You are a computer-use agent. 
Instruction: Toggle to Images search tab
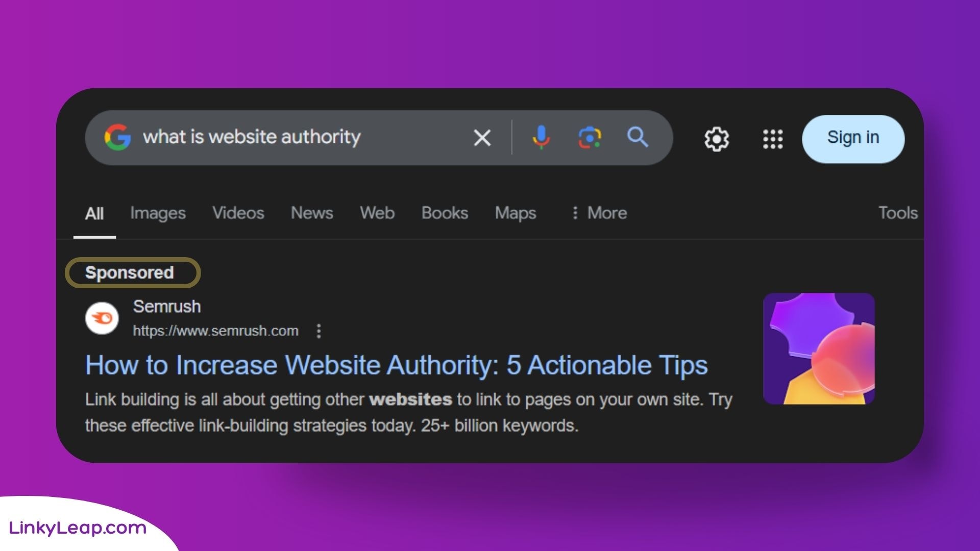click(x=158, y=213)
